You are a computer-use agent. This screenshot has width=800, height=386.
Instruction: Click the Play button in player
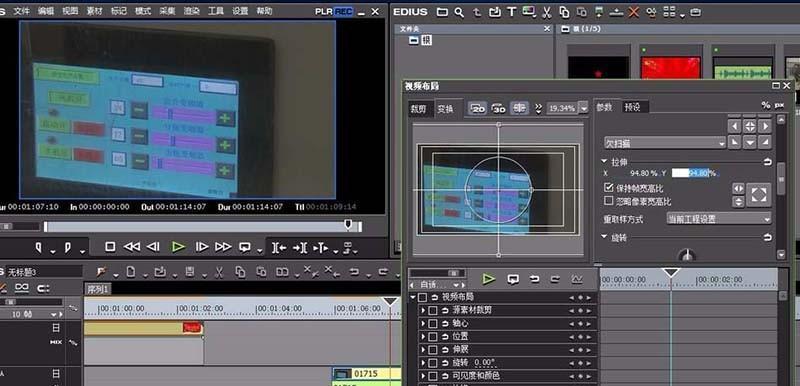click(178, 247)
